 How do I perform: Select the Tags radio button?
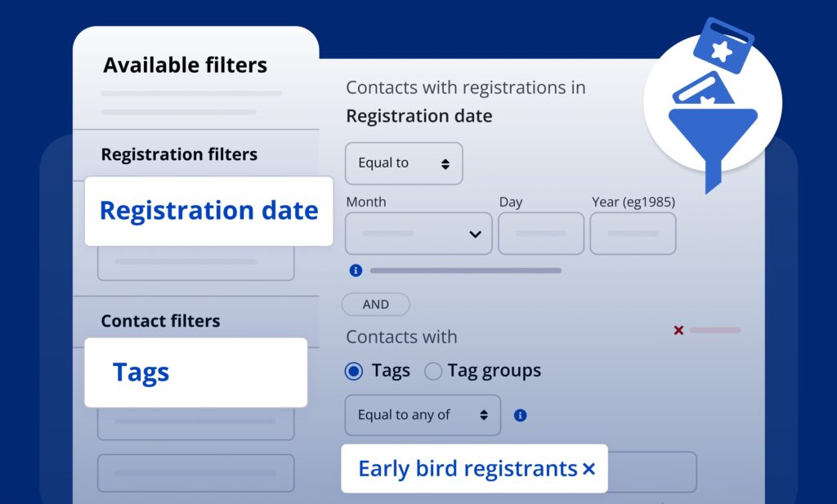click(x=354, y=371)
